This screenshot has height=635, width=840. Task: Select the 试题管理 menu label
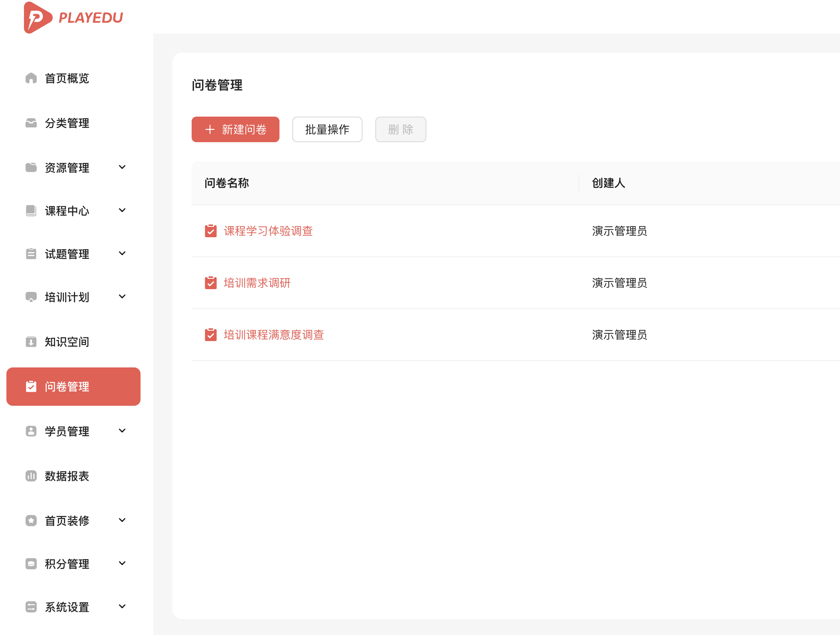coord(67,254)
